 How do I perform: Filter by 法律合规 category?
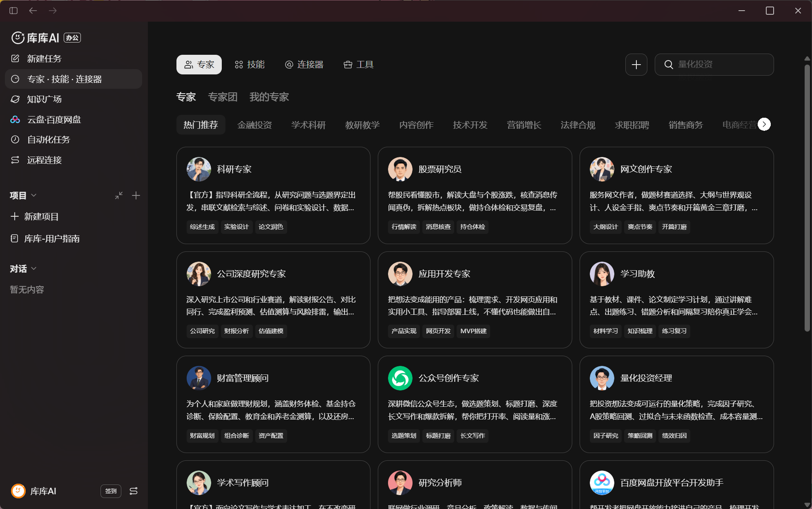(x=578, y=125)
